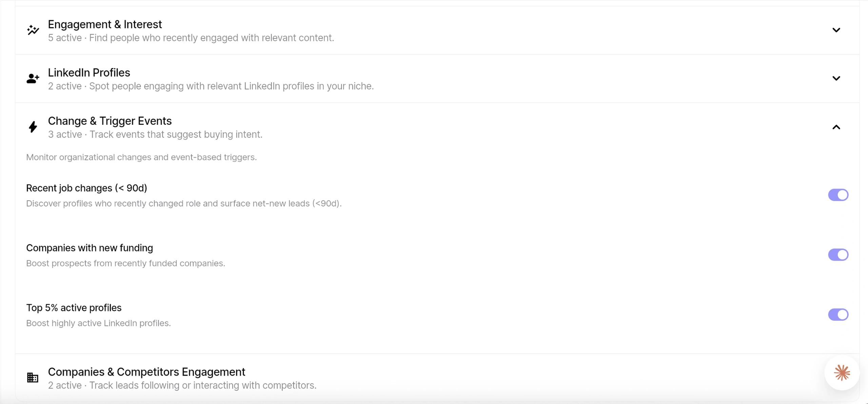The height and width of the screenshot is (404, 868).
Task: Open the orange asterisk assistant button
Action: pyautogui.click(x=842, y=373)
